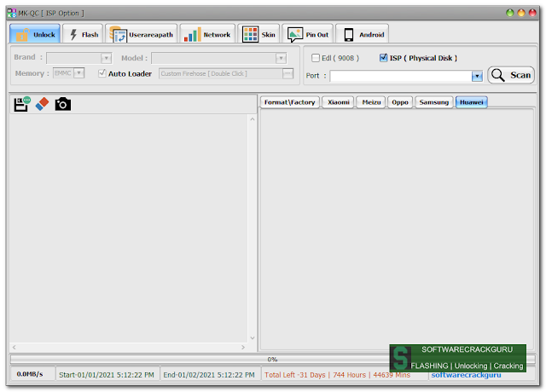Image resolution: width=546 pixels, height=392 pixels.
Task: Open the Memory EMMC dropdown
Action: pyautogui.click(x=79, y=73)
